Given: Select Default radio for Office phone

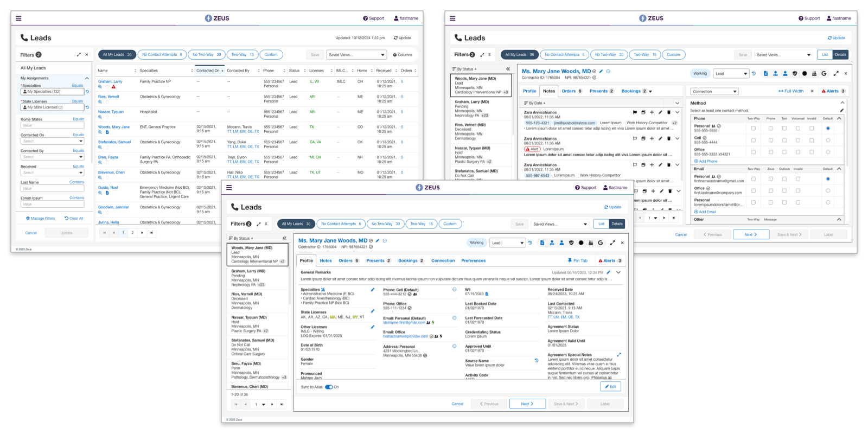Looking at the screenshot, I should coord(828,152).
